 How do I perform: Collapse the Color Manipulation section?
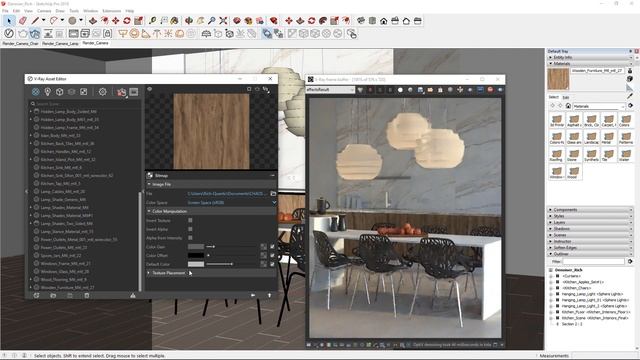click(149, 211)
